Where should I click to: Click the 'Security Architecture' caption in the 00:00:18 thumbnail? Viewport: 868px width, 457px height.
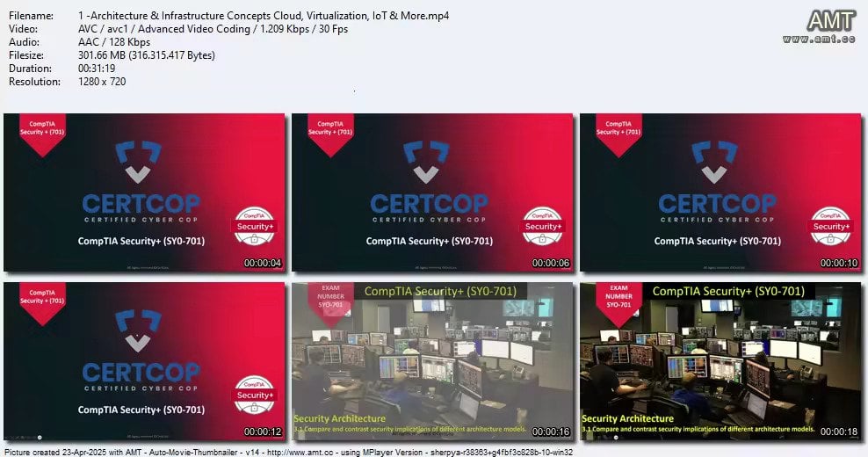coord(628,419)
